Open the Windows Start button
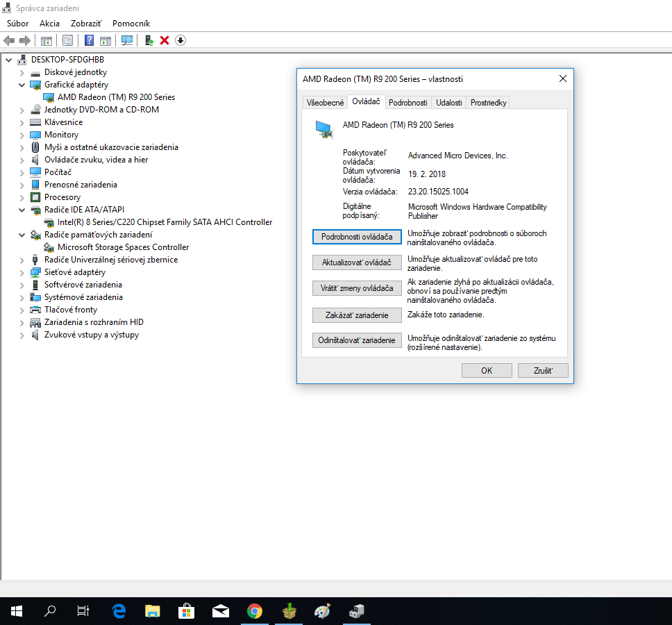The image size is (672, 625). pos(16,611)
